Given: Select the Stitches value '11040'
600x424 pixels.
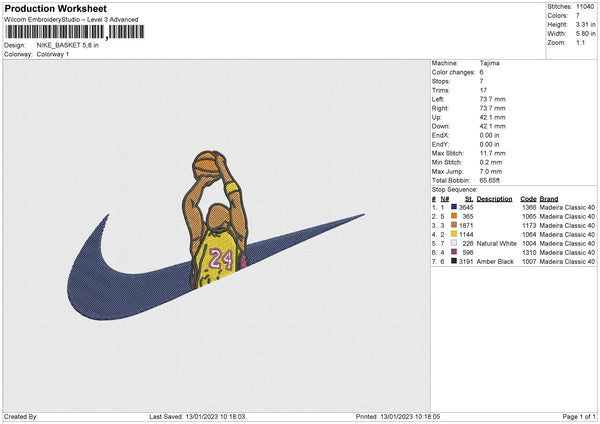Looking at the screenshot, I should click(585, 7).
